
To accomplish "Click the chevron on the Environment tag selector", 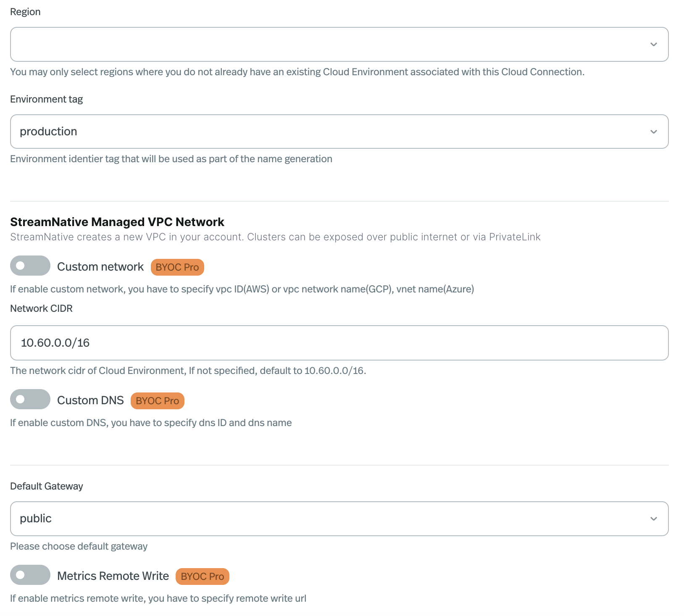I will click(653, 131).
